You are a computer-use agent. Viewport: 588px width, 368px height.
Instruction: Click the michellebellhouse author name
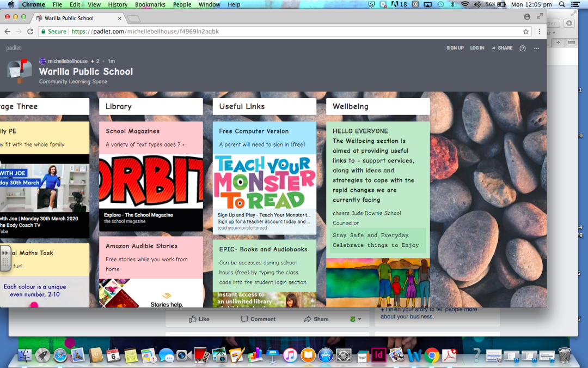click(68, 61)
